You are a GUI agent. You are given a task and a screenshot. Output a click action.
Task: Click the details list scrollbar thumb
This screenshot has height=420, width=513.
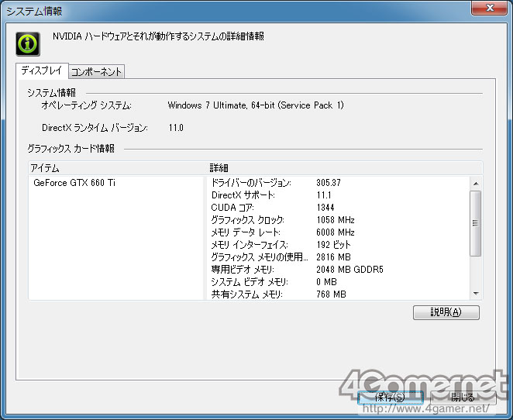pyautogui.click(x=475, y=223)
